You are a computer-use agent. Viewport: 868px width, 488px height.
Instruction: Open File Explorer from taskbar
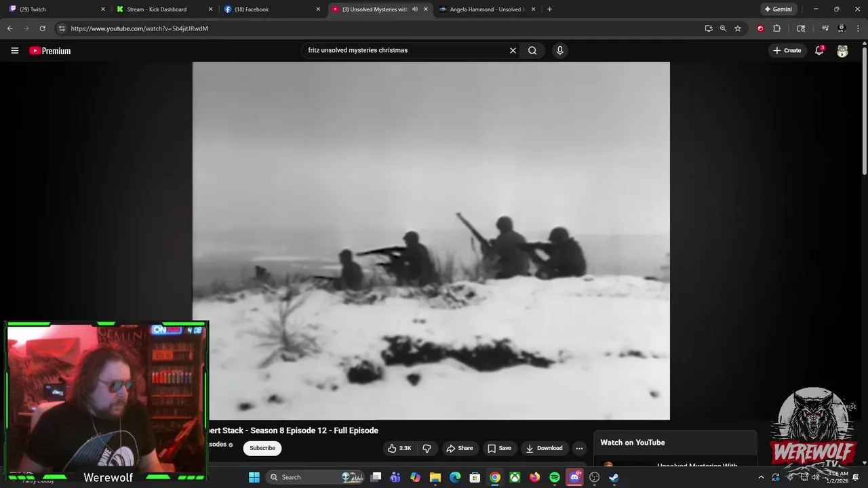pyautogui.click(x=435, y=477)
